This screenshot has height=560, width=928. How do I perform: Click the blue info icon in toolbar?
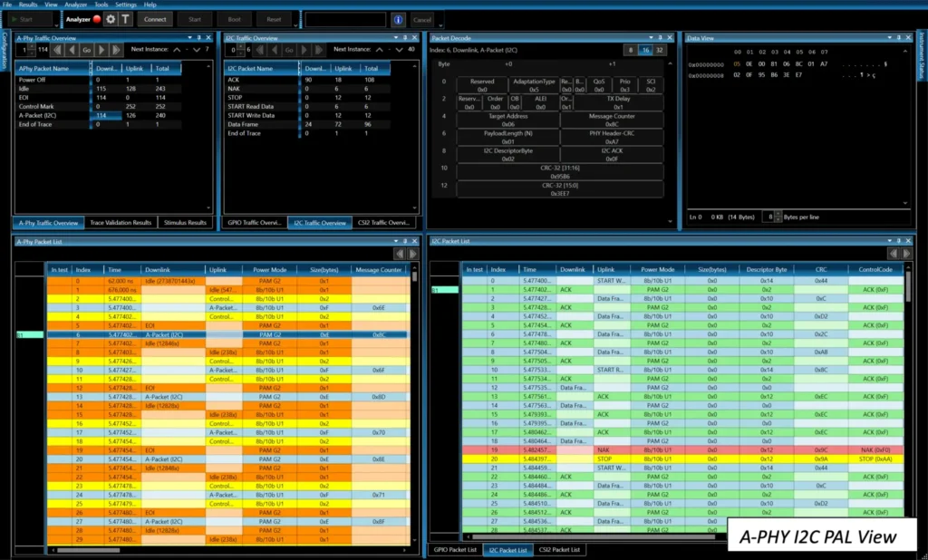[398, 19]
